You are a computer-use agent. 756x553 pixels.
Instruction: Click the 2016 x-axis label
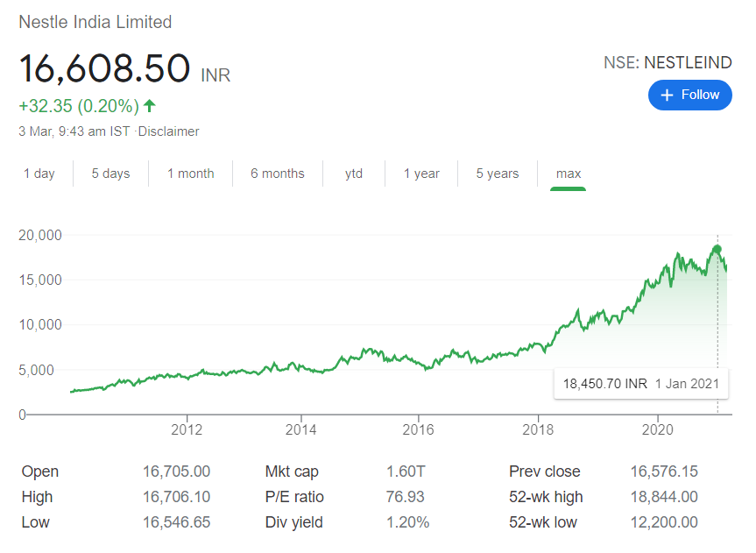tap(418, 429)
